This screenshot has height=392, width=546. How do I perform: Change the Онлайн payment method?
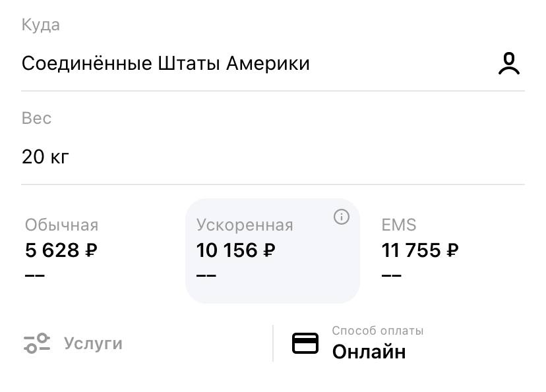[369, 352]
